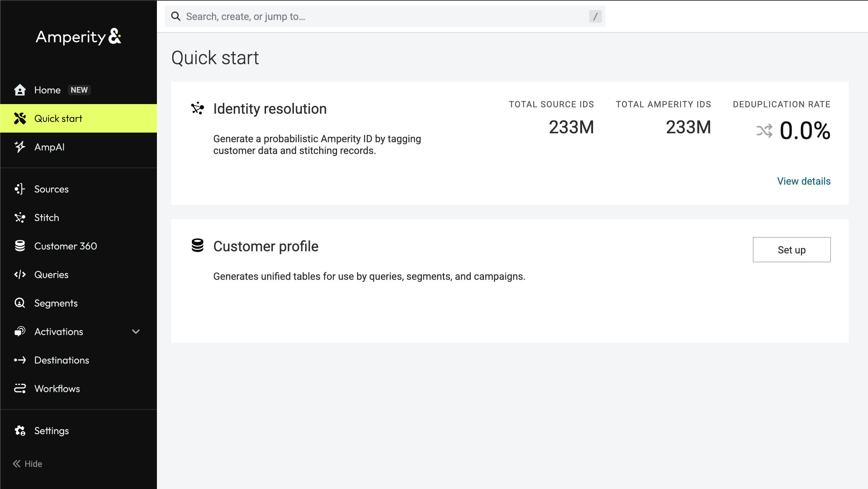
Task: Click the DEDUPLICATION RATE label
Action: point(782,104)
